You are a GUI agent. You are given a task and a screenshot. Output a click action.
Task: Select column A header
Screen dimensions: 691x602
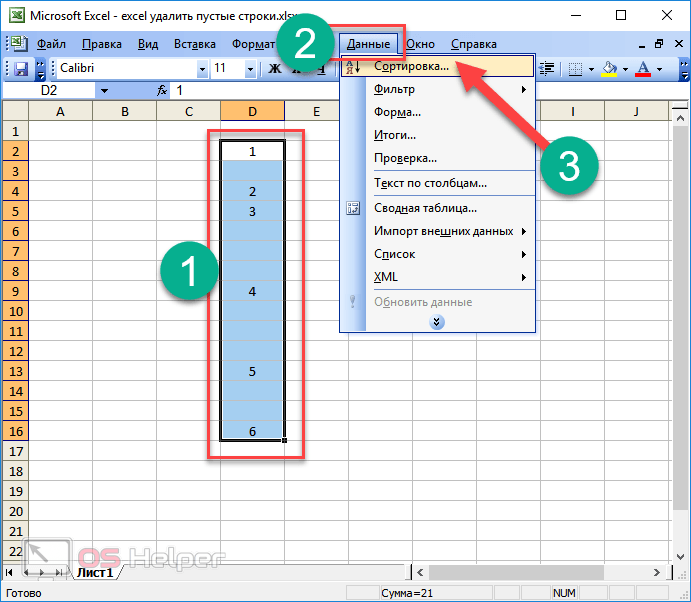click(x=60, y=111)
